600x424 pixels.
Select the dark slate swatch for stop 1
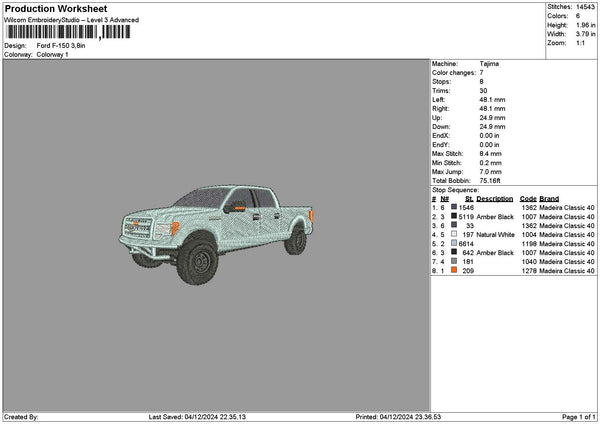point(454,207)
